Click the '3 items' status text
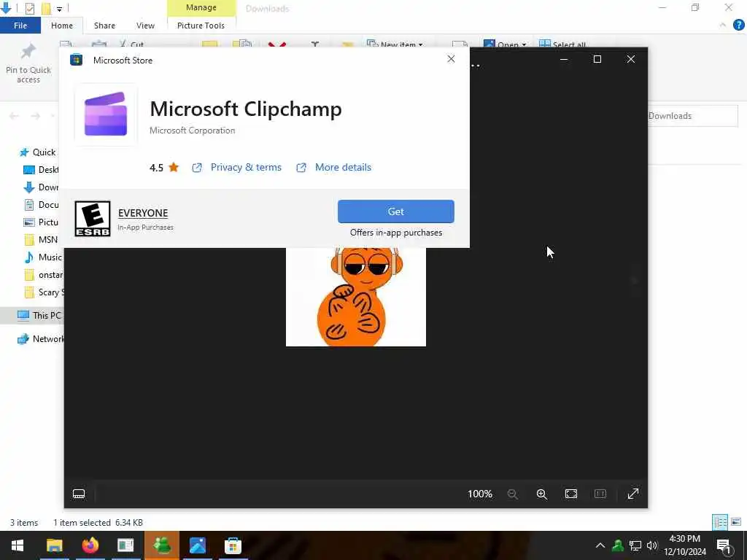 click(x=24, y=522)
